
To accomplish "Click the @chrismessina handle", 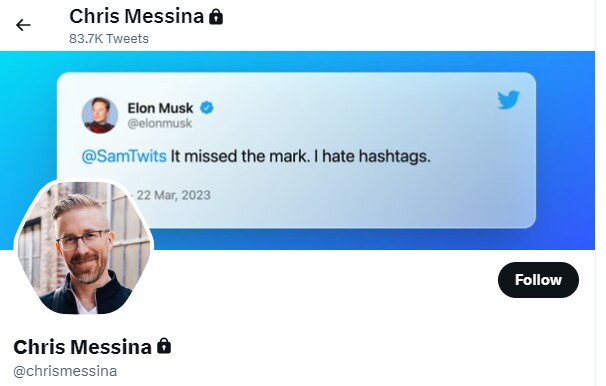I will pos(65,371).
